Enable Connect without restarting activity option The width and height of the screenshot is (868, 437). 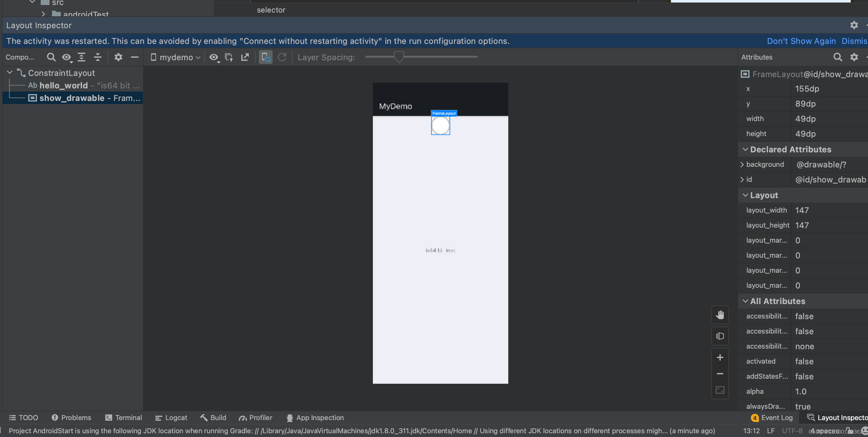266,57
